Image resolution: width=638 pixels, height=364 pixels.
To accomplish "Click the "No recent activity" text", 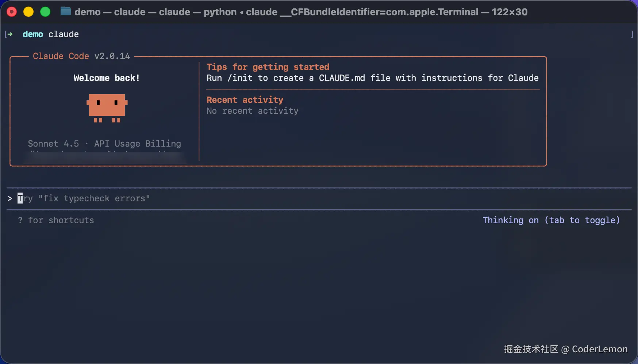I will [252, 111].
